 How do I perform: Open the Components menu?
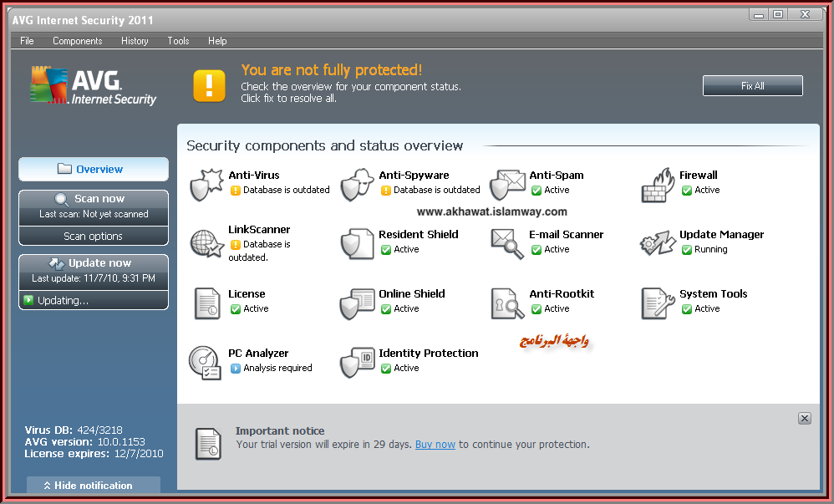[x=77, y=41]
